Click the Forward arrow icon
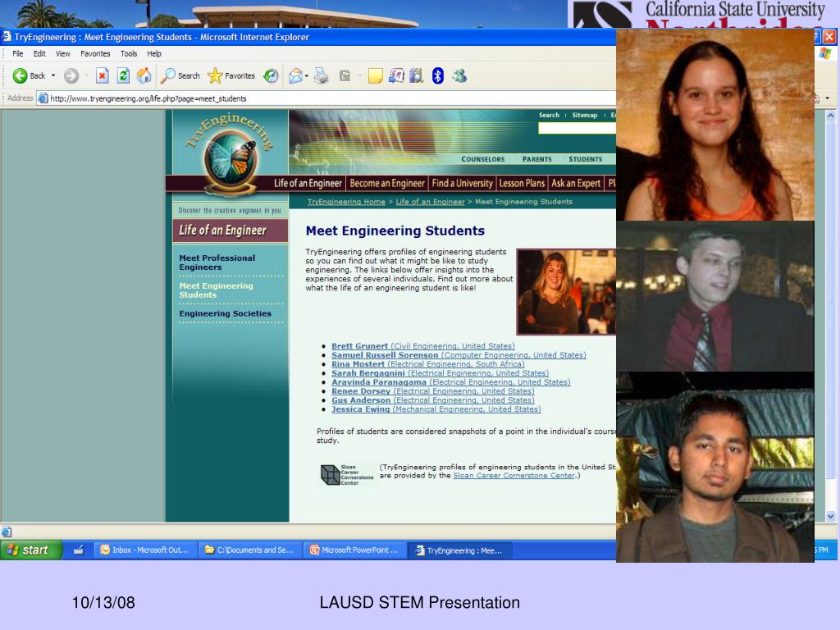The image size is (840, 630). [71, 76]
